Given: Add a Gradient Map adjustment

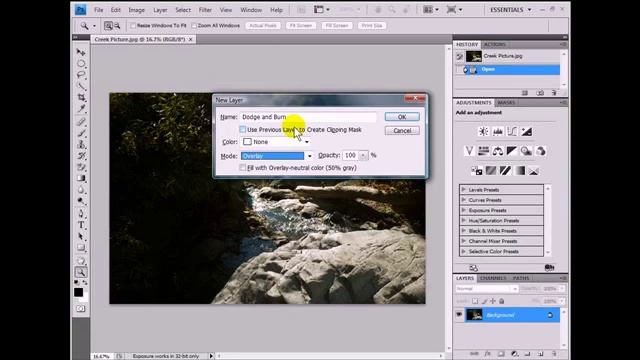Looking at the screenshot, I should 519,171.
